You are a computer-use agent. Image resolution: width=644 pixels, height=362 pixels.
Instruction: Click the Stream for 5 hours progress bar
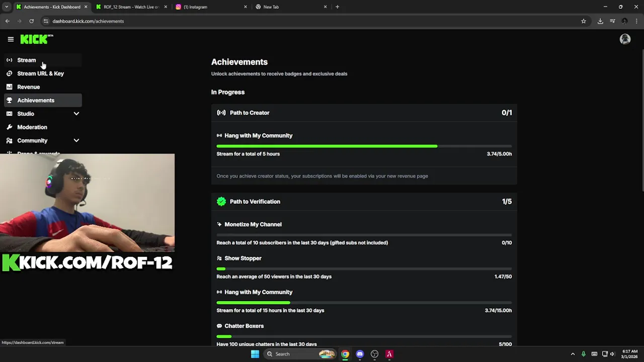(364, 146)
